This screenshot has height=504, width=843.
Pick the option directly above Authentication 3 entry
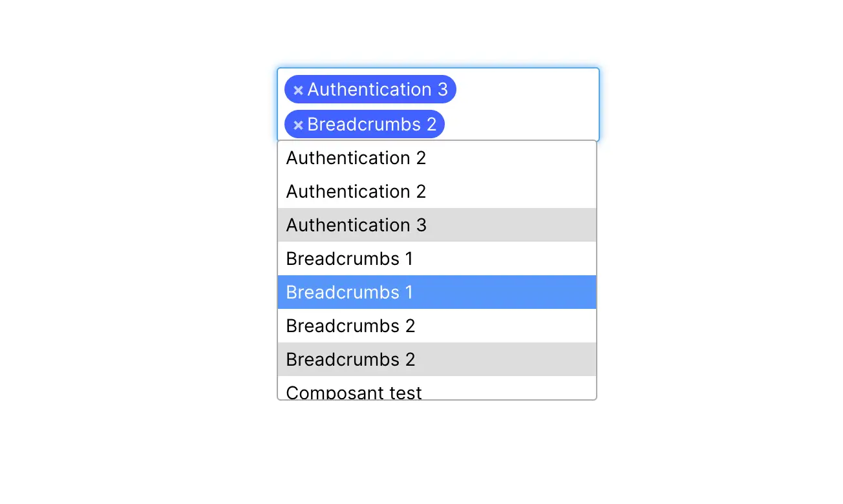[437, 191]
